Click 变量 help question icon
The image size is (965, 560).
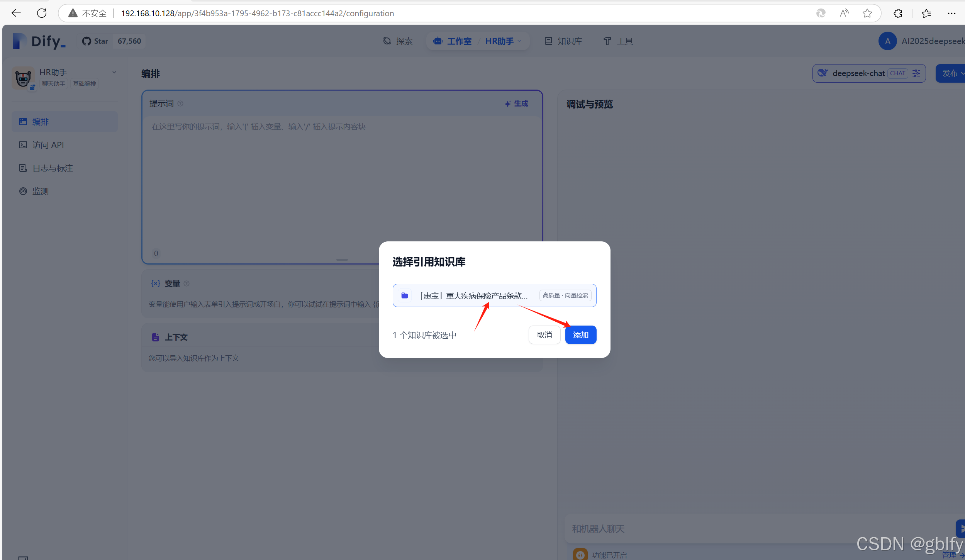pyautogui.click(x=187, y=283)
